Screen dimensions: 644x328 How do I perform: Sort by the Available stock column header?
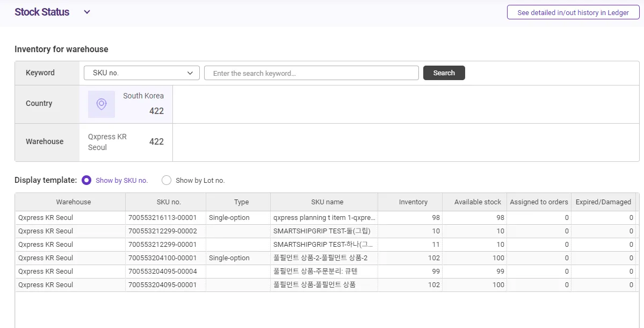pyautogui.click(x=477, y=202)
